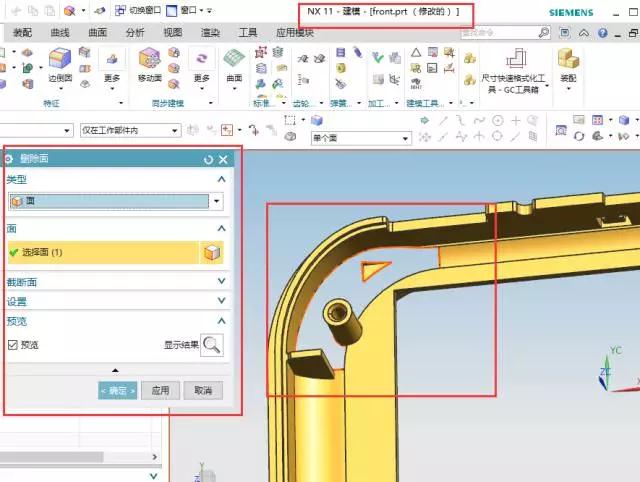Expand the 设置 settings section
Image resolution: width=640 pixels, height=482 pixels.
pyautogui.click(x=222, y=301)
